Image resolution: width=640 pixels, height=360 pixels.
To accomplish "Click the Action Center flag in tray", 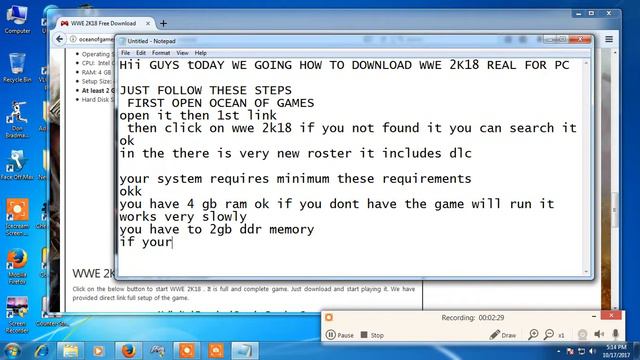I will point(570,351).
